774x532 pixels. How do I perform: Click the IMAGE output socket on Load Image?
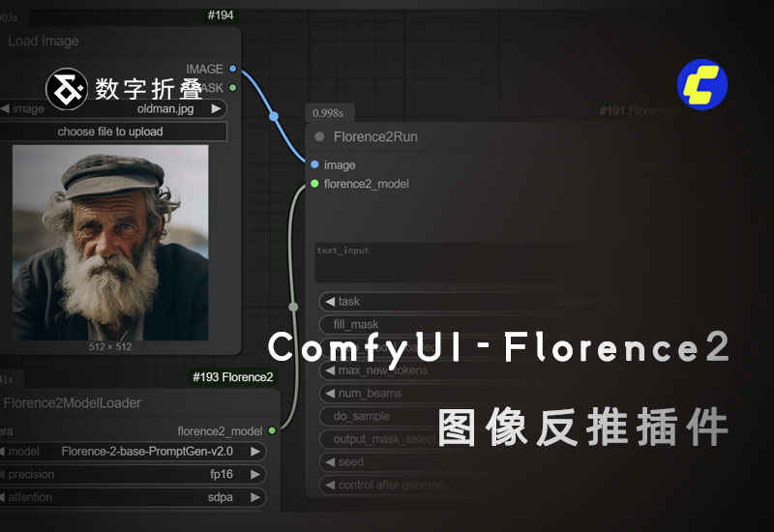[233, 69]
